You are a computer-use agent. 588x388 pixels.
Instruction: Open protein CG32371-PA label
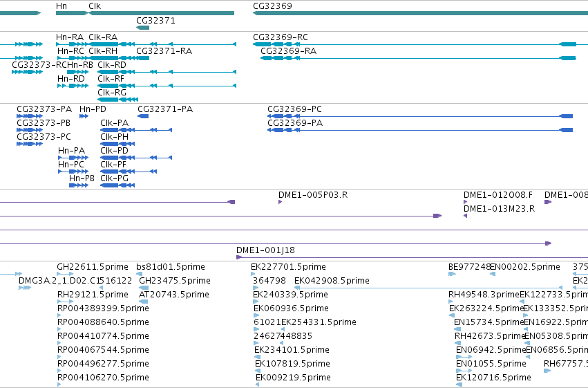pos(165,109)
